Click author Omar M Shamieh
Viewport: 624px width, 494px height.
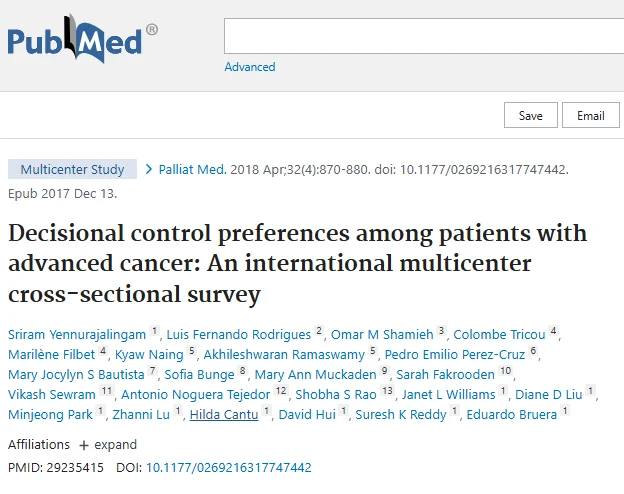click(384, 334)
